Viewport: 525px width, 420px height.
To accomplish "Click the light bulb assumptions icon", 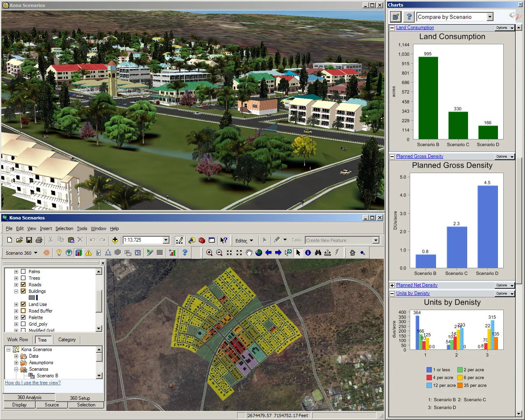I will click(59, 253).
